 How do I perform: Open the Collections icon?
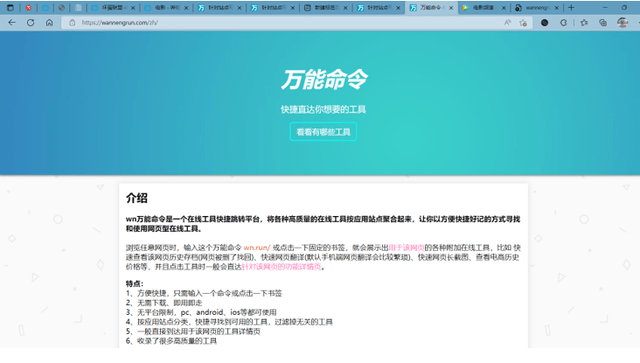(x=603, y=22)
